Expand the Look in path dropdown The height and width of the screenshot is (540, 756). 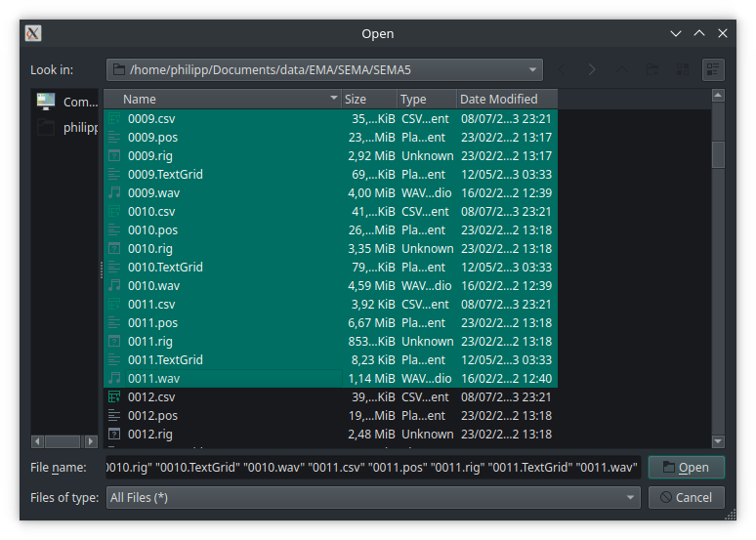(532, 69)
